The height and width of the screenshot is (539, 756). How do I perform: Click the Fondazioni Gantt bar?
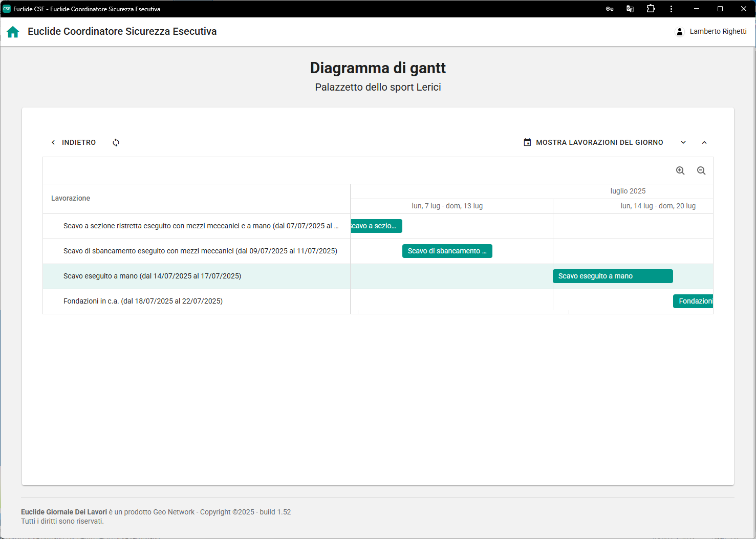[x=693, y=301]
